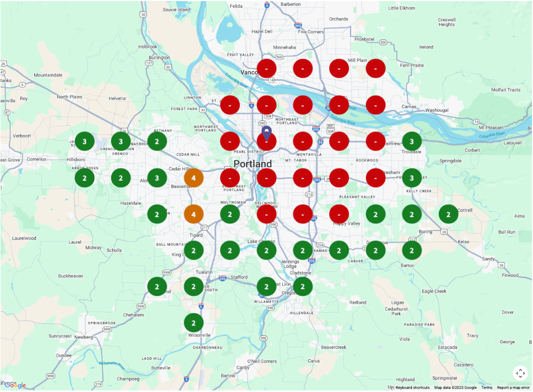Image resolution: width=533 pixels, height=392 pixels.
Task: Open the Terms link
Action: (x=486, y=387)
